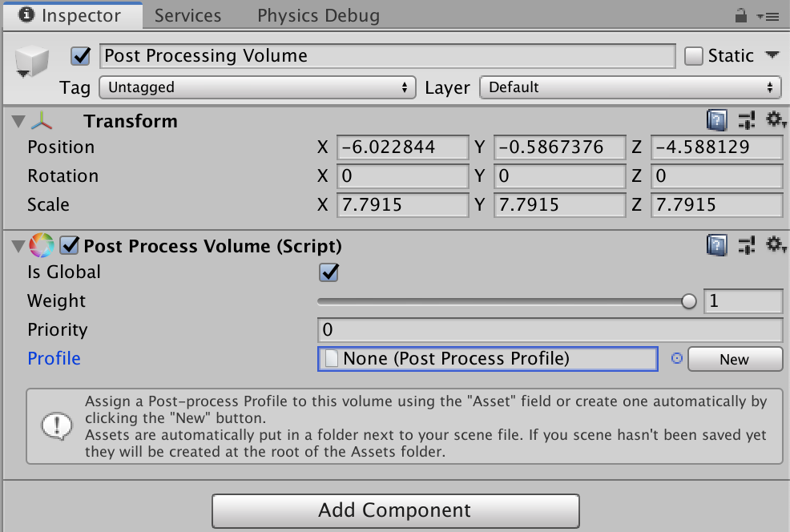Open the Tag dropdown

click(258, 87)
